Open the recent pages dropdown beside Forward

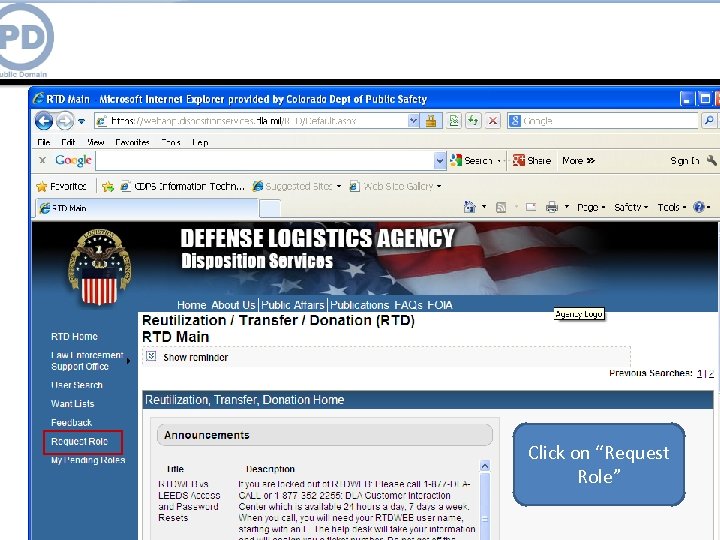81,122
